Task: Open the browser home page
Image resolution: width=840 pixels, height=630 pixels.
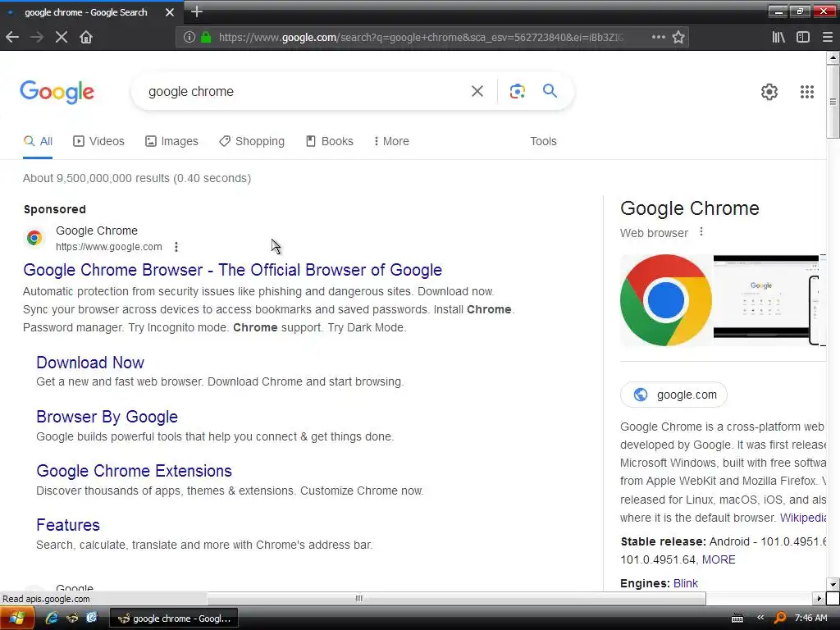Action: click(x=85, y=37)
